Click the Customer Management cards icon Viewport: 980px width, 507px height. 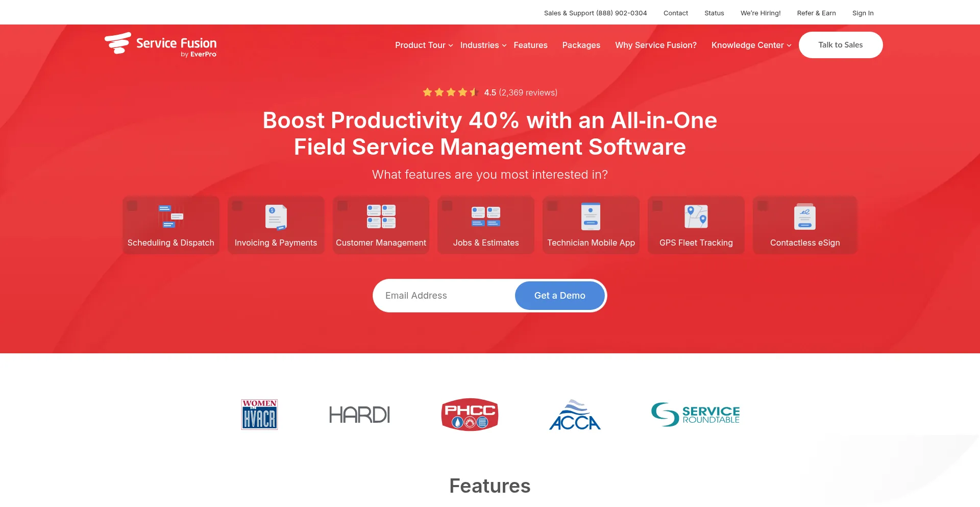(x=381, y=216)
